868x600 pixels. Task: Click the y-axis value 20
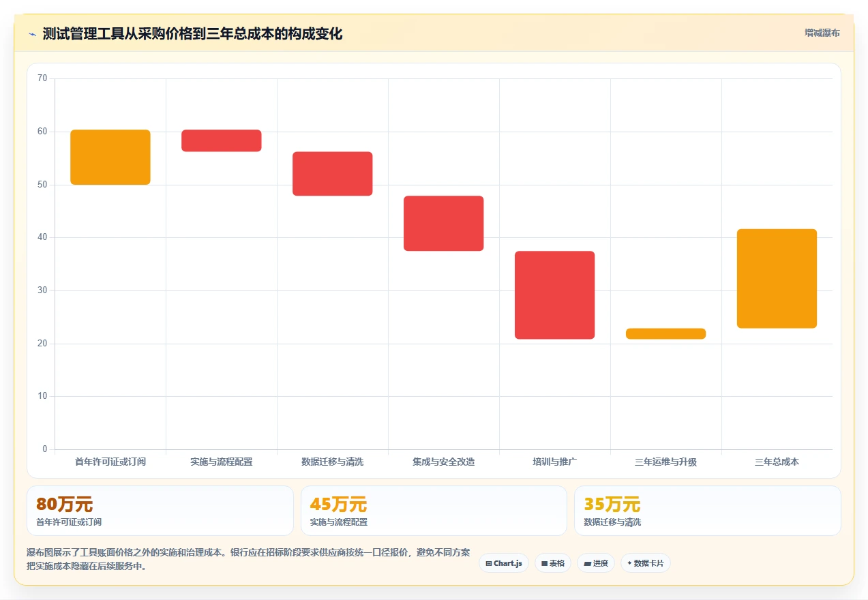coord(42,344)
